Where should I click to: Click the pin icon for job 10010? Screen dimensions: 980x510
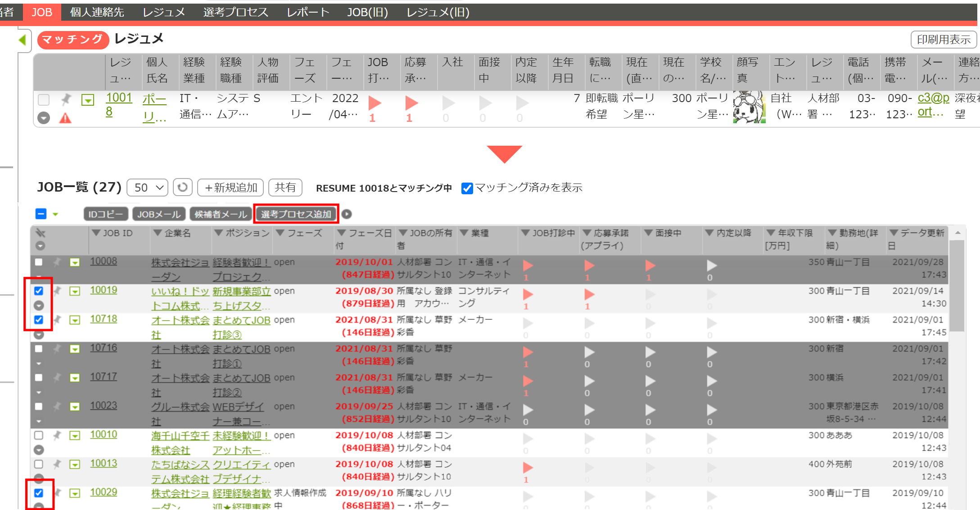click(57, 435)
